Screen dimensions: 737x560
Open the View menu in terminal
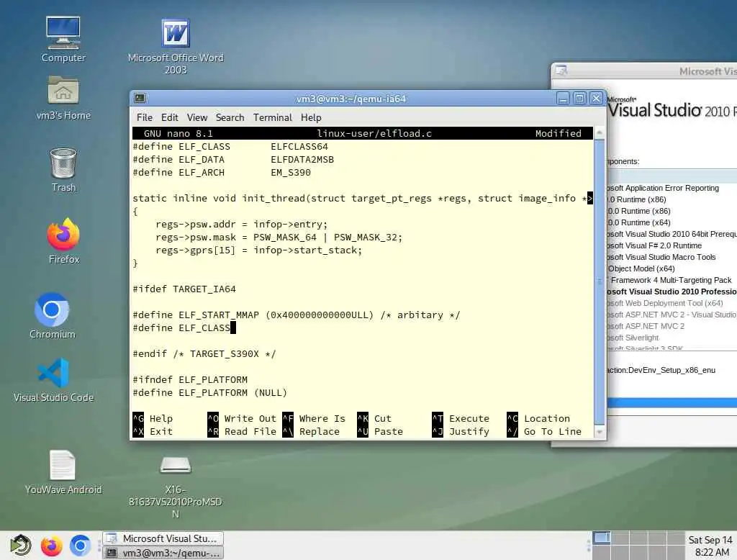click(197, 117)
